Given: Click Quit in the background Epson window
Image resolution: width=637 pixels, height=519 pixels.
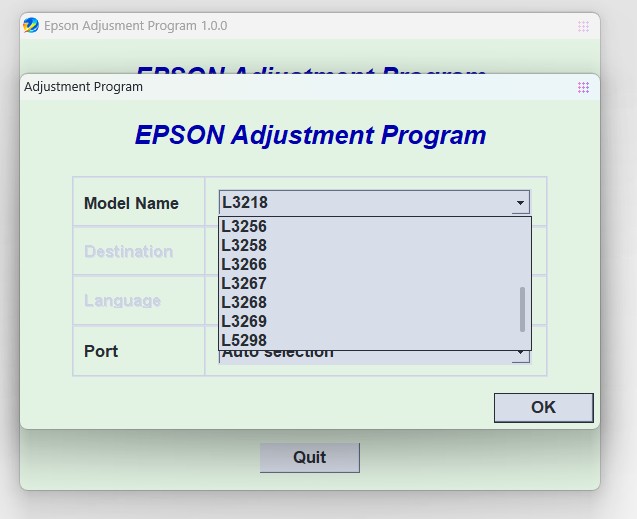Looking at the screenshot, I should pyautogui.click(x=310, y=458).
